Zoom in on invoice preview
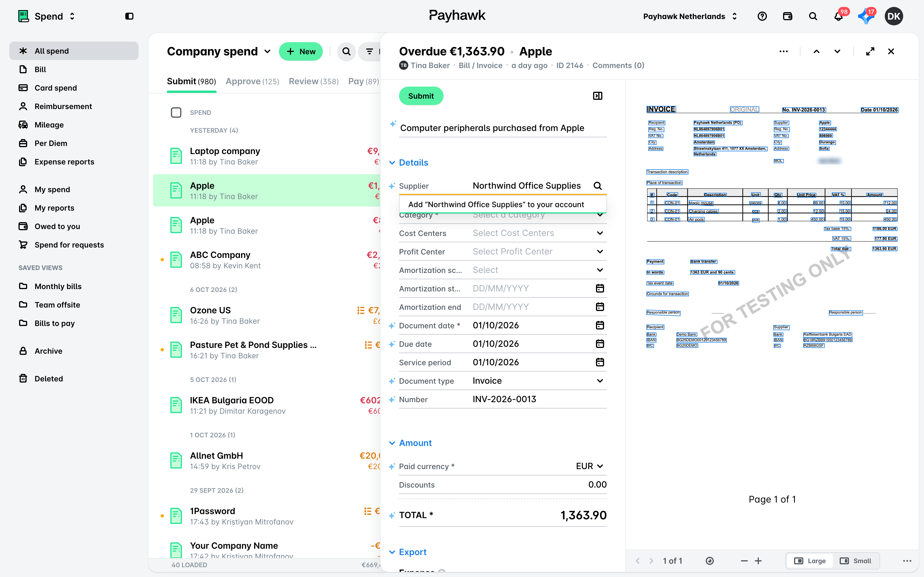 click(758, 561)
